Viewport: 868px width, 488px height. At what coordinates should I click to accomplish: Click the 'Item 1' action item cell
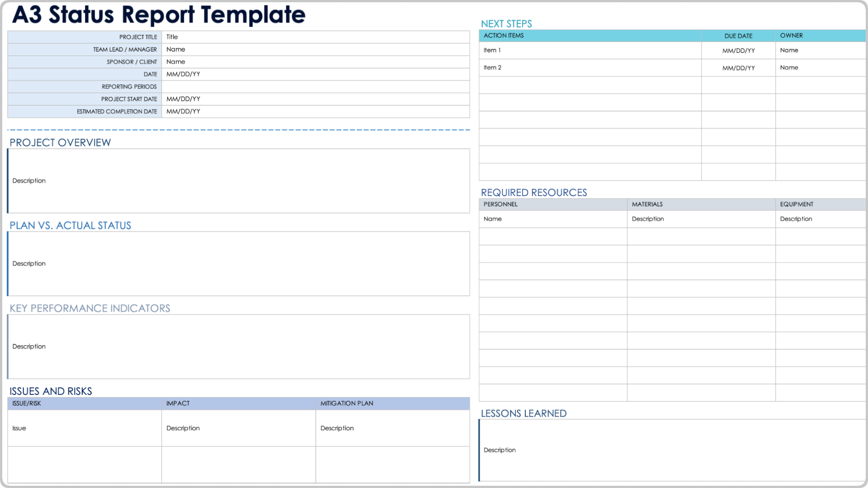tap(590, 51)
